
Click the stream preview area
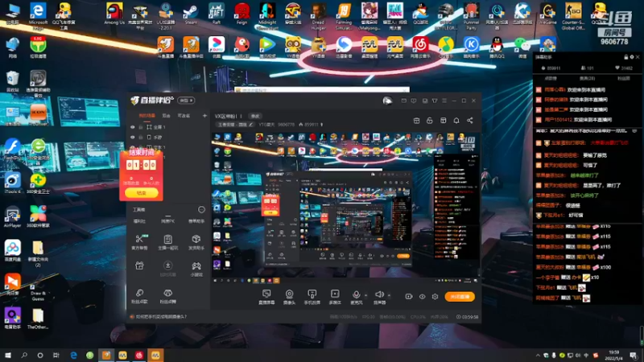tap(346, 208)
